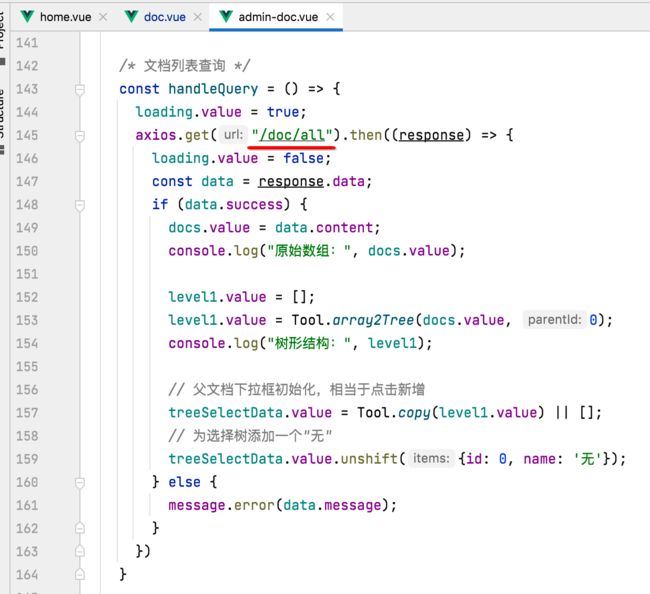
Task: Click the handleQuery function name
Action: tap(213, 89)
